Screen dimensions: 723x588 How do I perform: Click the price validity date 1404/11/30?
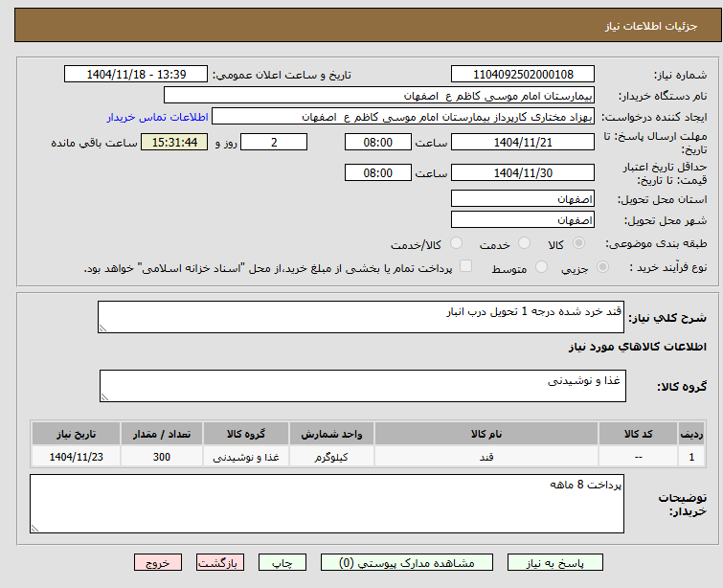[523, 173]
